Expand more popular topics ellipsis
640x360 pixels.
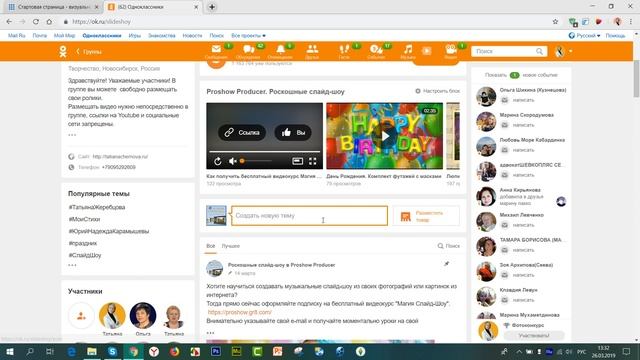[x=72, y=265]
